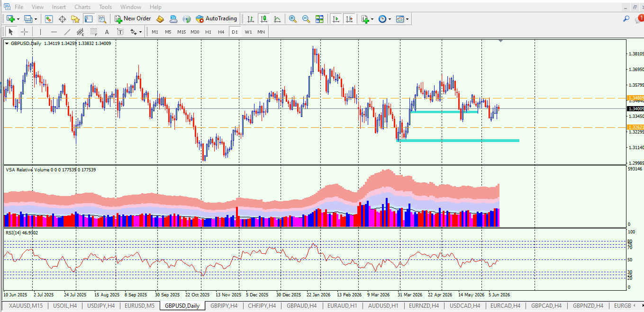Click the Tile Windows icon

click(319, 19)
